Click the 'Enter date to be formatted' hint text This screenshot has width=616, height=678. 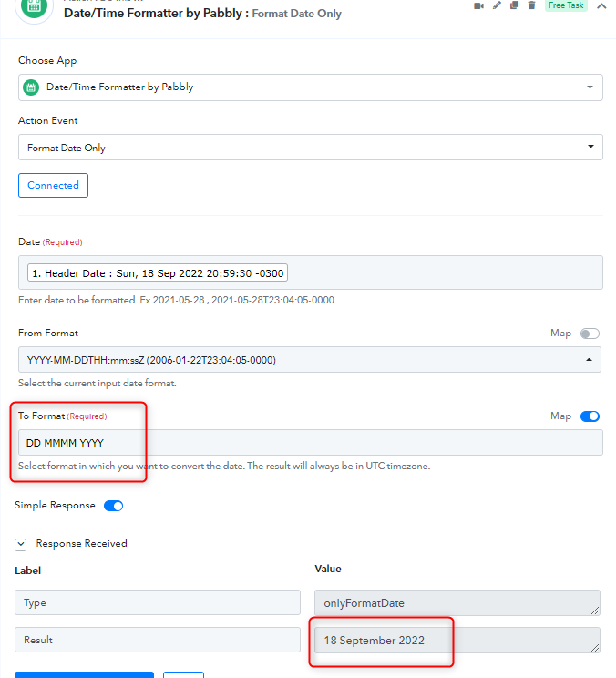click(176, 300)
